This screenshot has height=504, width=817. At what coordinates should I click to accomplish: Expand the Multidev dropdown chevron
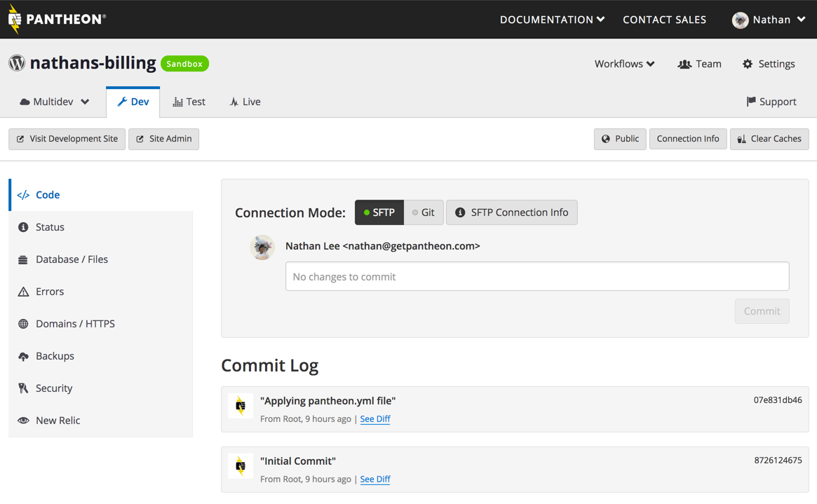click(85, 102)
